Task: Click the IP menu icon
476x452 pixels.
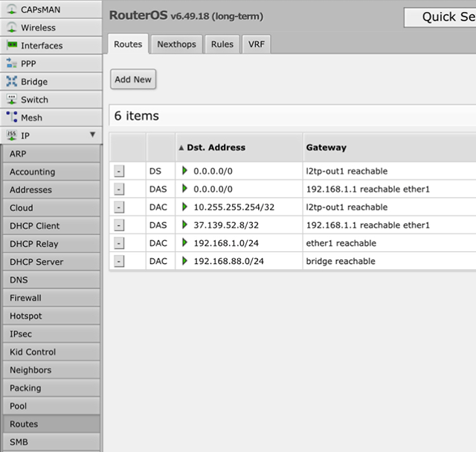Action: (12, 136)
